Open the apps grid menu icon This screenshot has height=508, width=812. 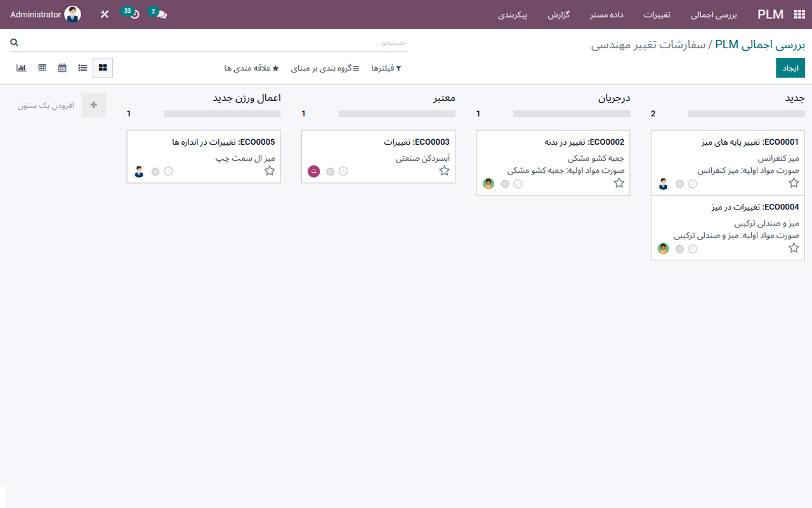coord(799,15)
